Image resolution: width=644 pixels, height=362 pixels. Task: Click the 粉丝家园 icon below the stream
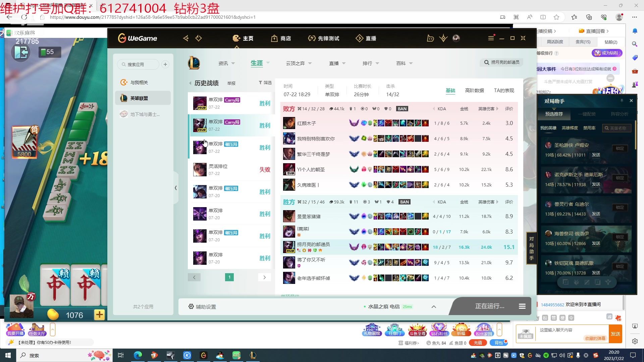pyautogui.click(x=484, y=329)
